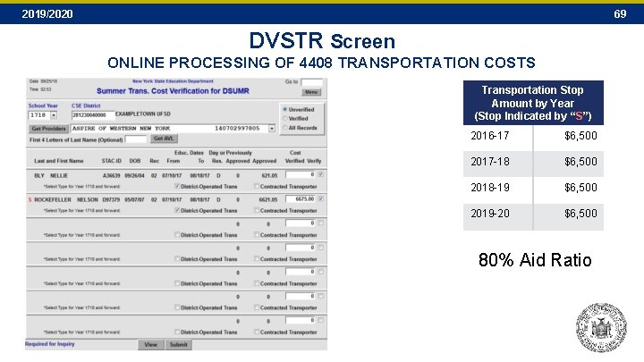Click the Go to input box
The image size is (644, 362).
coord(311,82)
